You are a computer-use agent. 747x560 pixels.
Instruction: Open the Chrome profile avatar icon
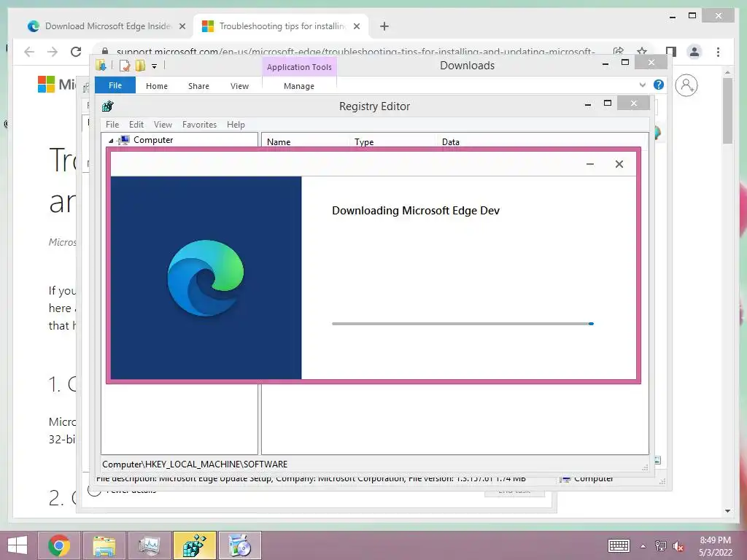click(x=694, y=52)
